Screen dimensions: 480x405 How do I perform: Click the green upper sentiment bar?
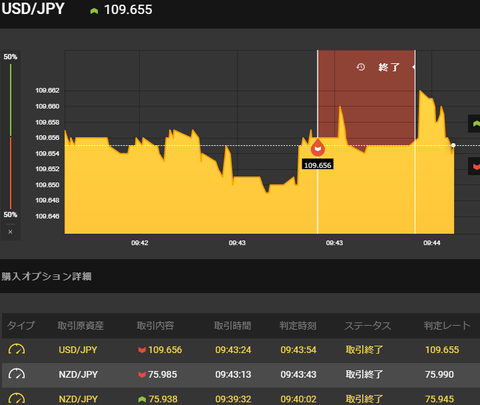pyautogui.click(x=11, y=100)
